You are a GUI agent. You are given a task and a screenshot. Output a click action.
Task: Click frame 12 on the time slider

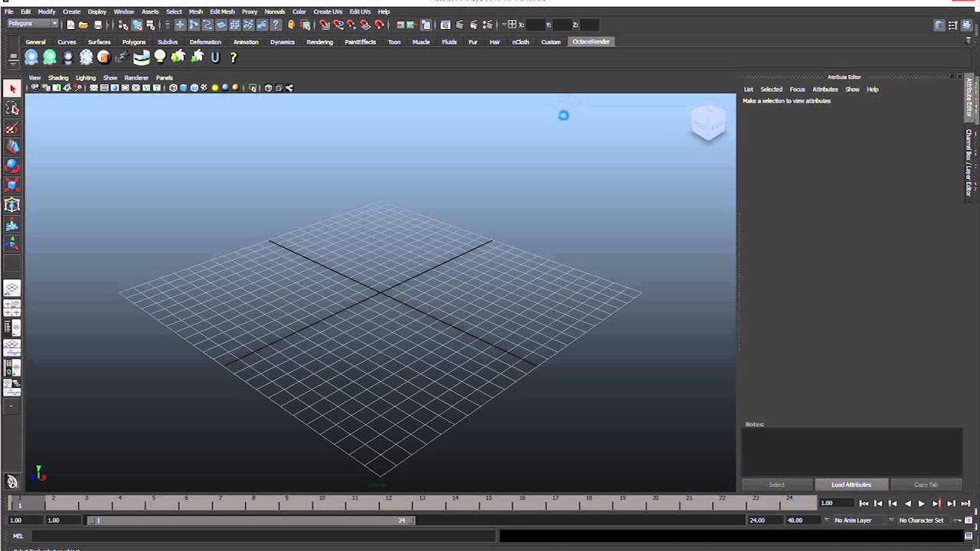(389, 504)
